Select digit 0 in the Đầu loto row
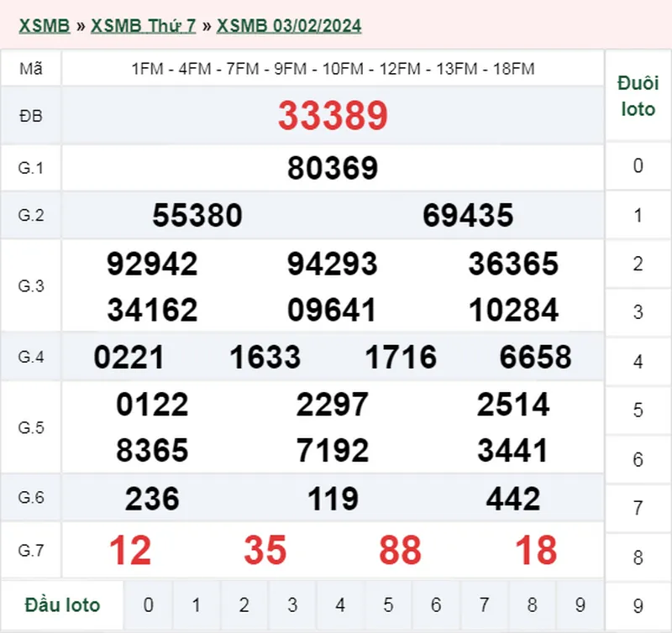This screenshot has width=672, height=633. [149, 604]
